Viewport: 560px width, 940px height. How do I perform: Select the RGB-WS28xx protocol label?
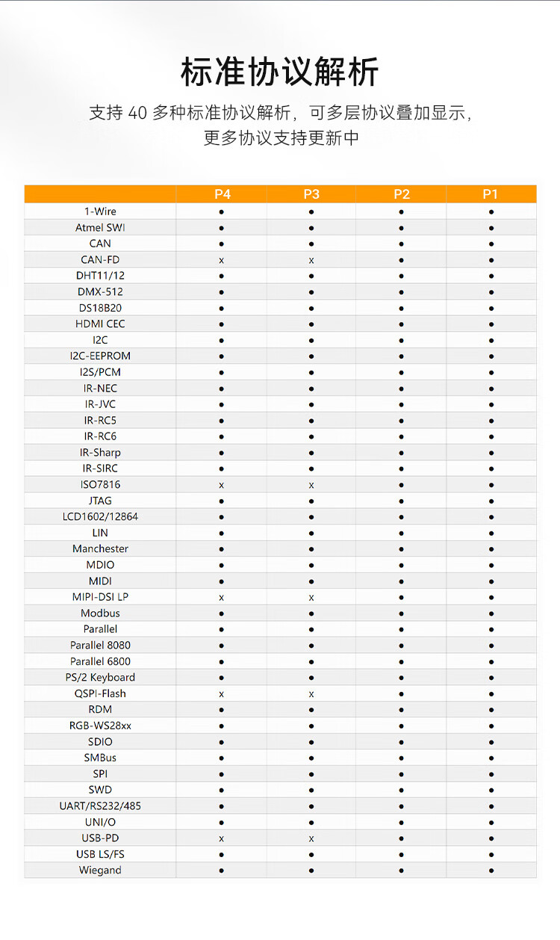100,726
